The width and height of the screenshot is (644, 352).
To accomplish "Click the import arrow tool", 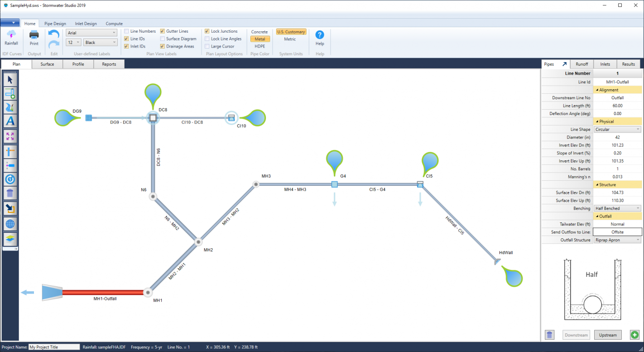I will tap(10, 208).
